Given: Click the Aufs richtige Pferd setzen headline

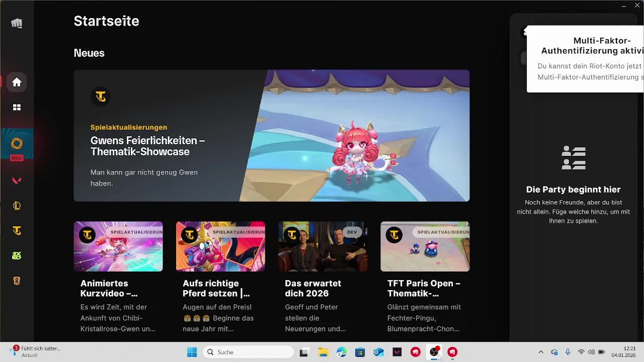Looking at the screenshot, I should tap(216, 288).
